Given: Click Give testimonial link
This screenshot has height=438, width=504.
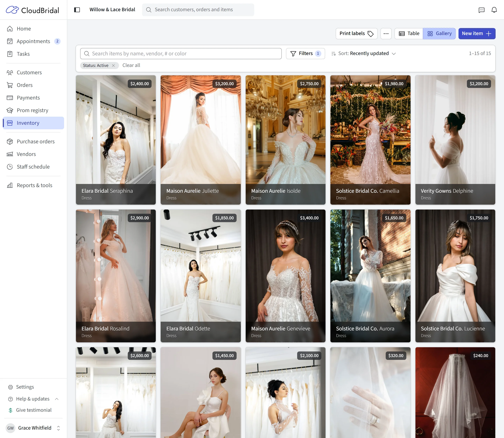Looking at the screenshot, I should point(33,410).
